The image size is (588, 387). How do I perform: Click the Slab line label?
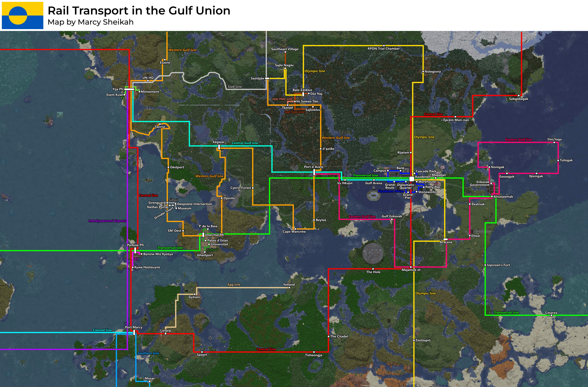234,87
